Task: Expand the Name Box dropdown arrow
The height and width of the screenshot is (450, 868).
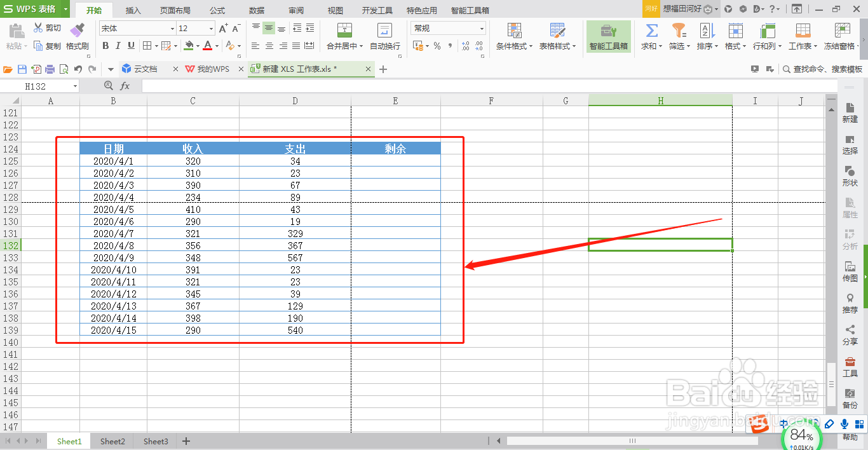Action: click(76, 86)
